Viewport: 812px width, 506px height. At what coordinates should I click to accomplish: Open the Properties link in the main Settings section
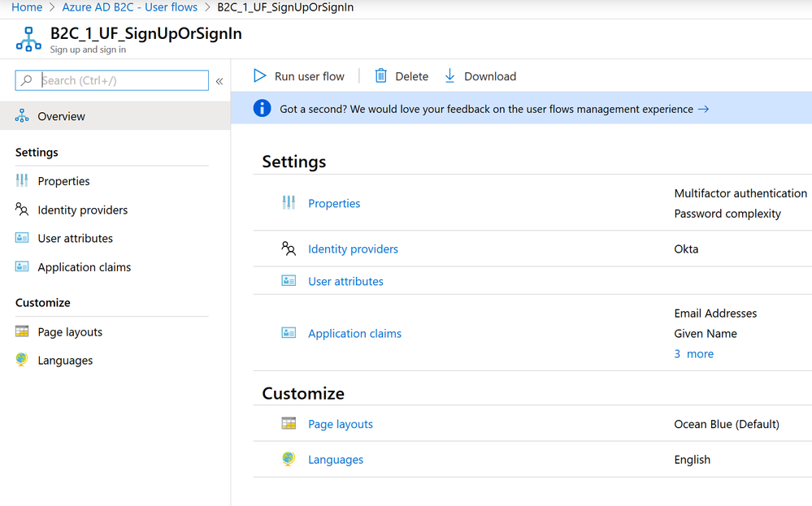click(334, 203)
